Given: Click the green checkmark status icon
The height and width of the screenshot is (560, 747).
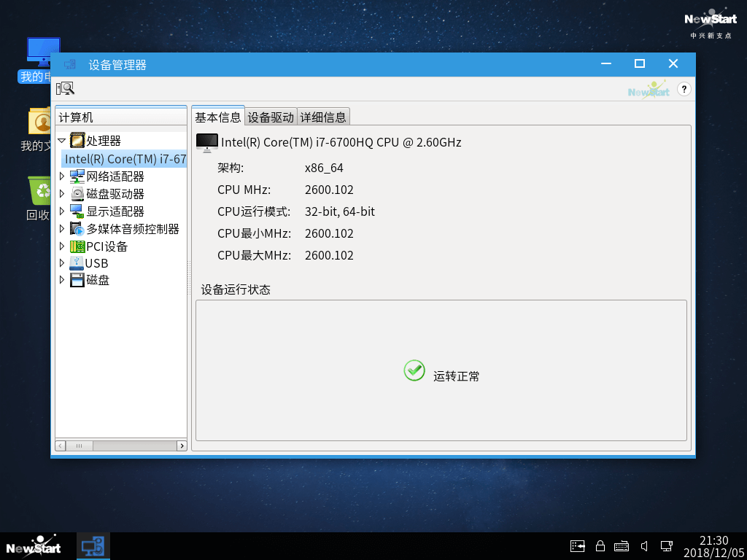Looking at the screenshot, I should [414, 370].
